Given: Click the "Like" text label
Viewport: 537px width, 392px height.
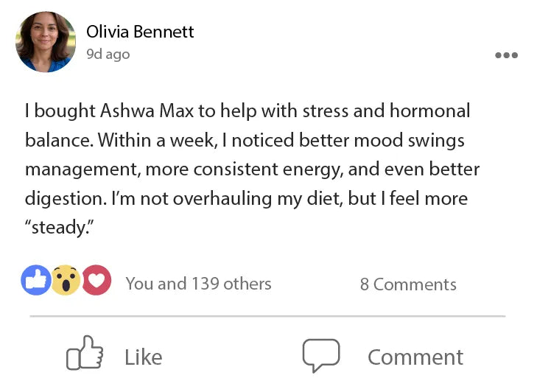Looking at the screenshot, I should pos(143,357).
